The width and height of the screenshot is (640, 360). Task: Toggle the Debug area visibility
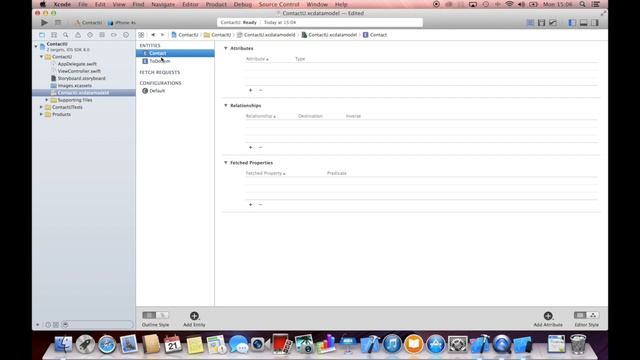[x=584, y=23]
